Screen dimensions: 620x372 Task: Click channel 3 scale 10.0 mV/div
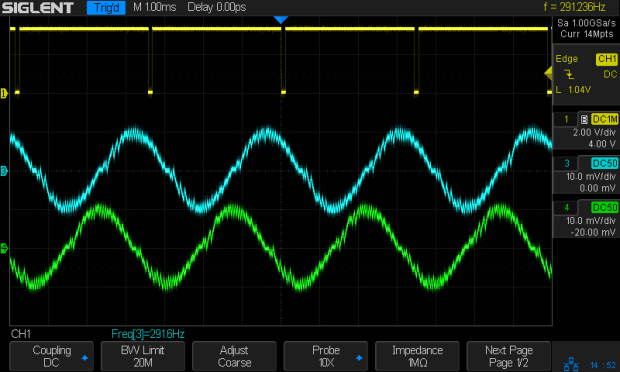[x=591, y=177]
